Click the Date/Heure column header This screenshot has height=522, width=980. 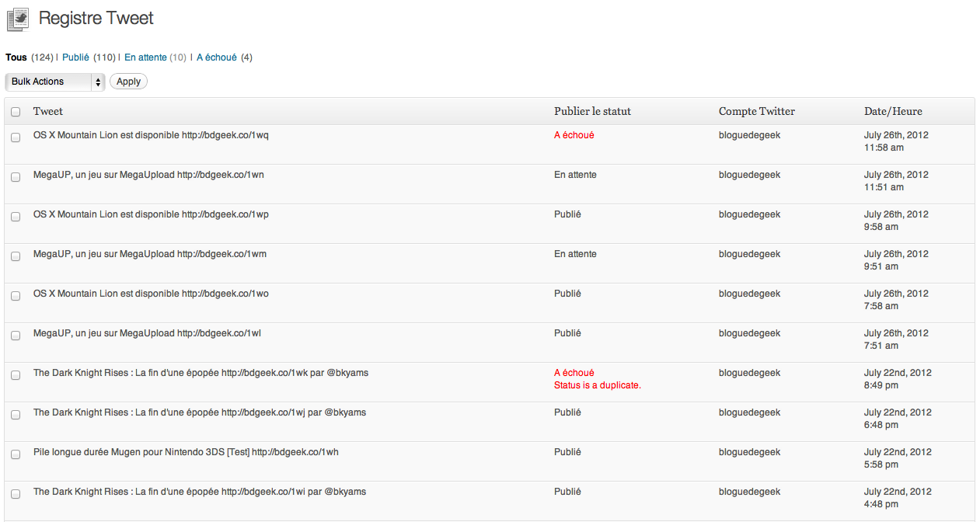point(893,112)
